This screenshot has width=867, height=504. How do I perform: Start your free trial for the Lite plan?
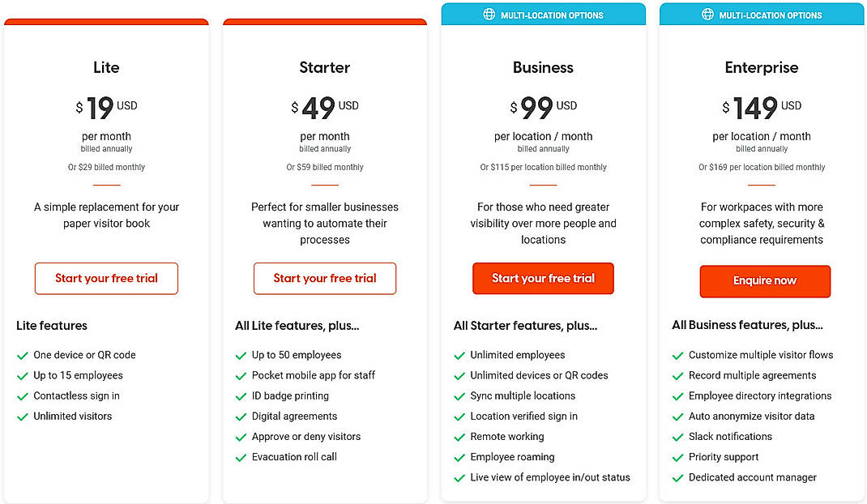pyautogui.click(x=106, y=278)
